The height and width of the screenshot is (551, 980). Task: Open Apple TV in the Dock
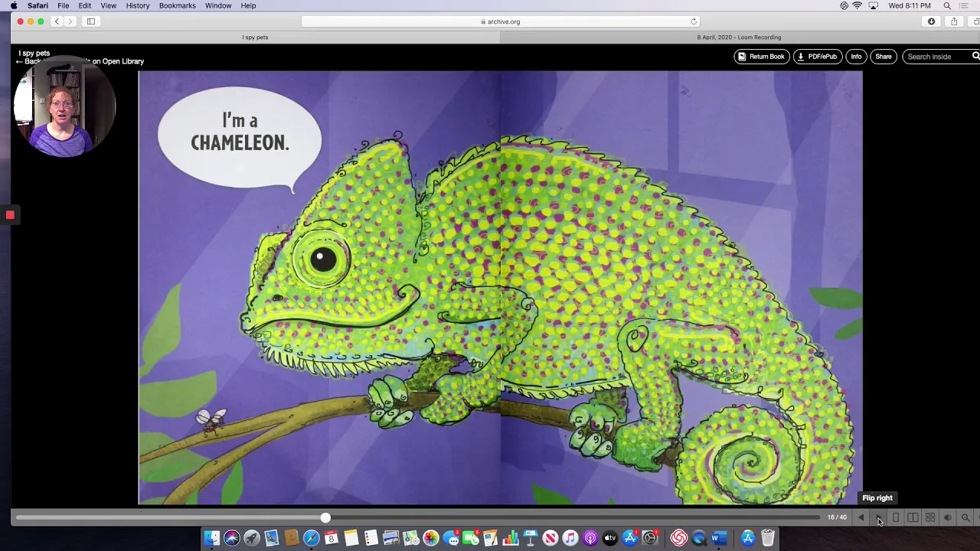(610, 538)
